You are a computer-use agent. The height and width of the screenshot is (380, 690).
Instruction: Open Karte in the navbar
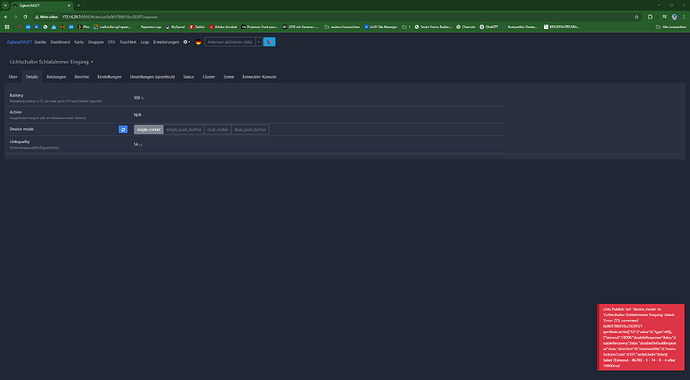pos(79,42)
